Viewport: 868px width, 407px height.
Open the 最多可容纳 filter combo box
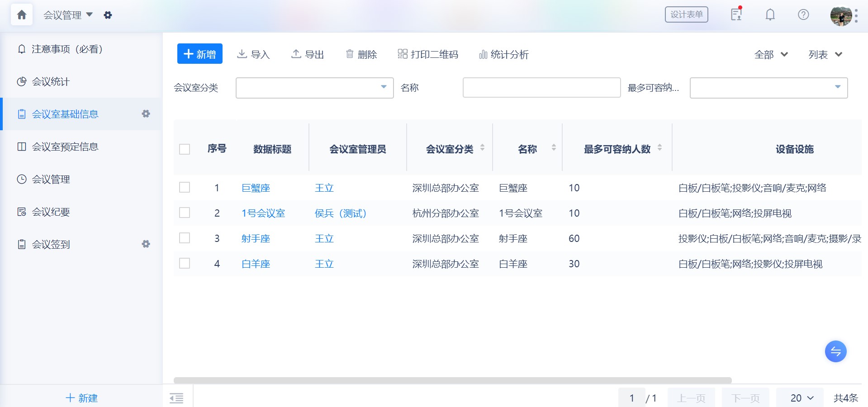pos(769,88)
